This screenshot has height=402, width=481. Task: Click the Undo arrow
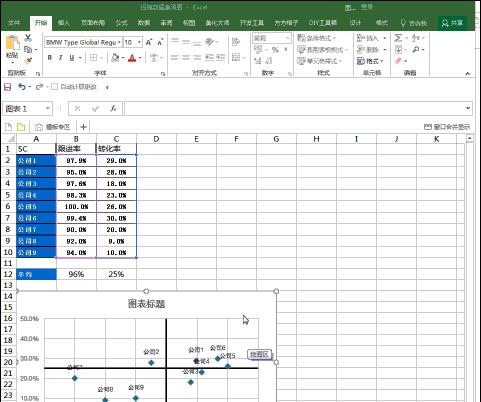coord(22,87)
